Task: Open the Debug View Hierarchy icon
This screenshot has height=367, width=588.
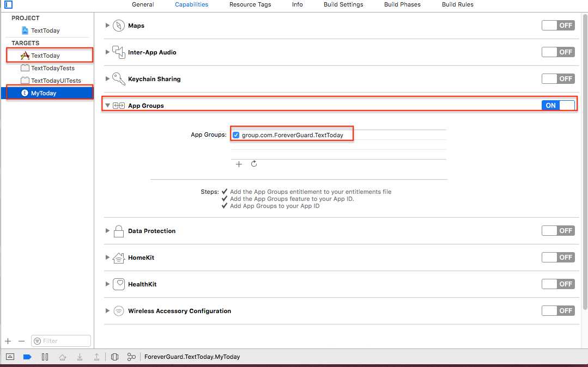Action: (115, 357)
